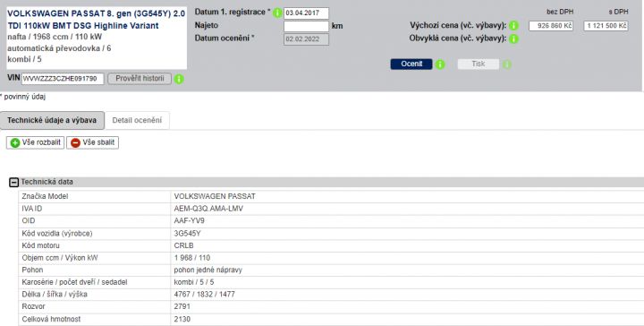Image resolution: width=644 pixels, height=326 pixels.
Task: Switch to Detail ocenění tab
Action: pyautogui.click(x=137, y=120)
